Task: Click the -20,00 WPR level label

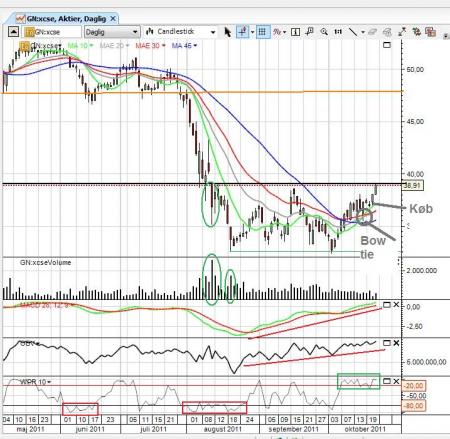Action: click(413, 386)
